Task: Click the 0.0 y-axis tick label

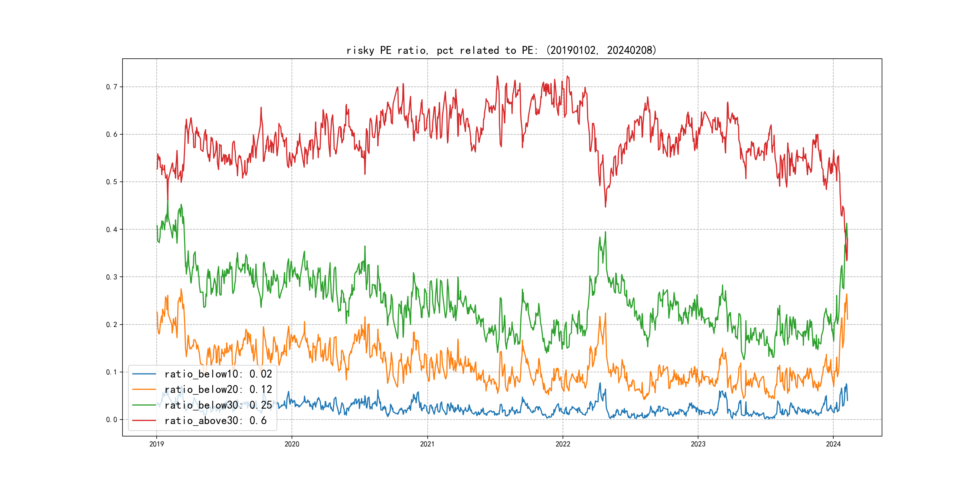Action: [x=112, y=420]
